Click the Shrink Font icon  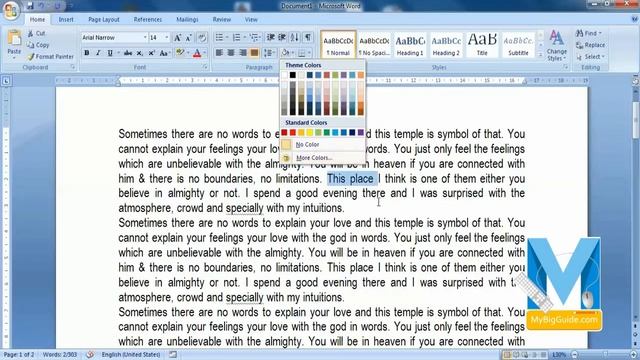pyautogui.click(x=189, y=38)
